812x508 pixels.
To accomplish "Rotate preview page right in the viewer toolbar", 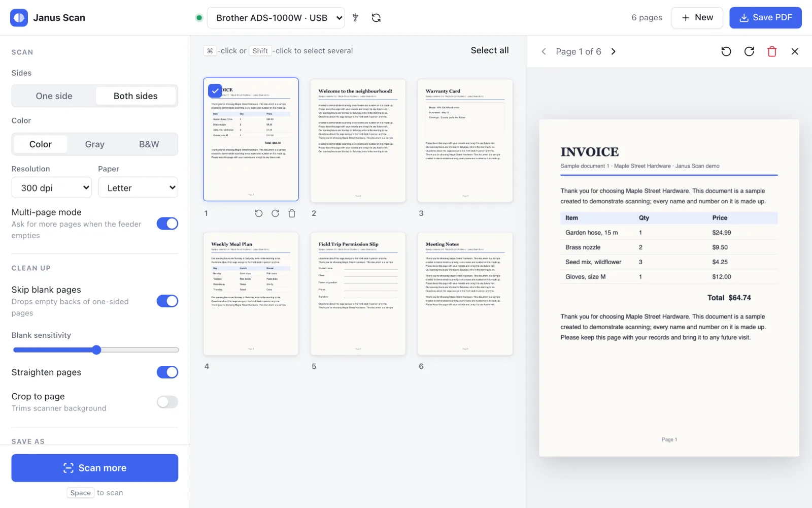I will (x=749, y=51).
